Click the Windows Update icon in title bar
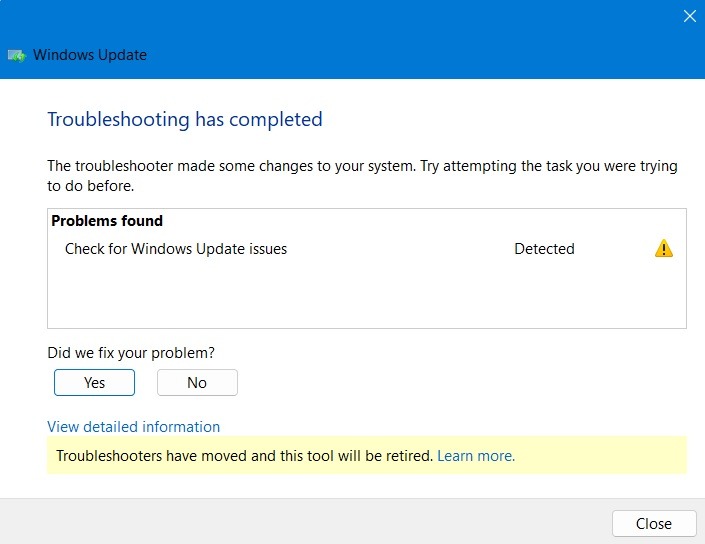The width and height of the screenshot is (705, 544). point(17,56)
